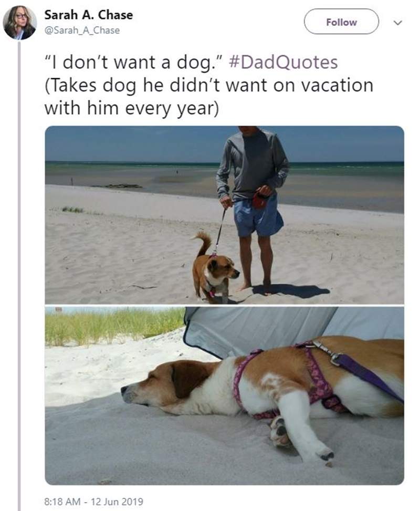420x511 pixels.
Task: Open the tweet options chevron menu
Action: coord(397,23)
